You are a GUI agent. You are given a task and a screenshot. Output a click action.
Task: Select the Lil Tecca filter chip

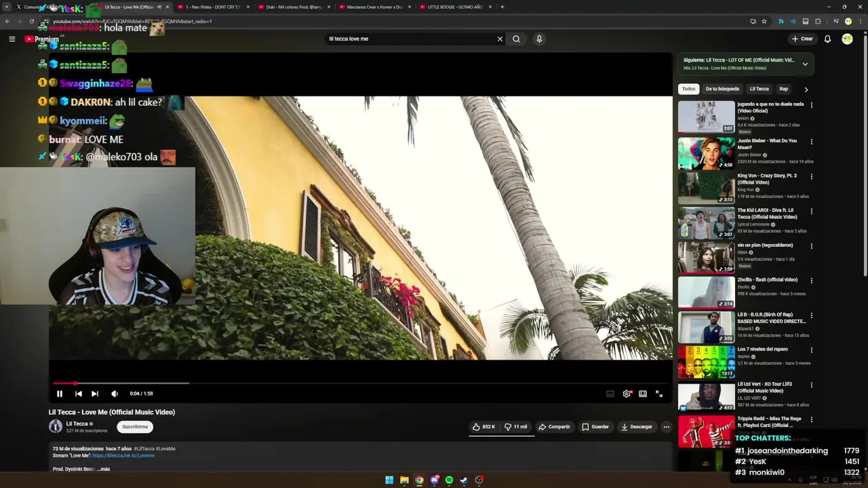pos(759,89)
